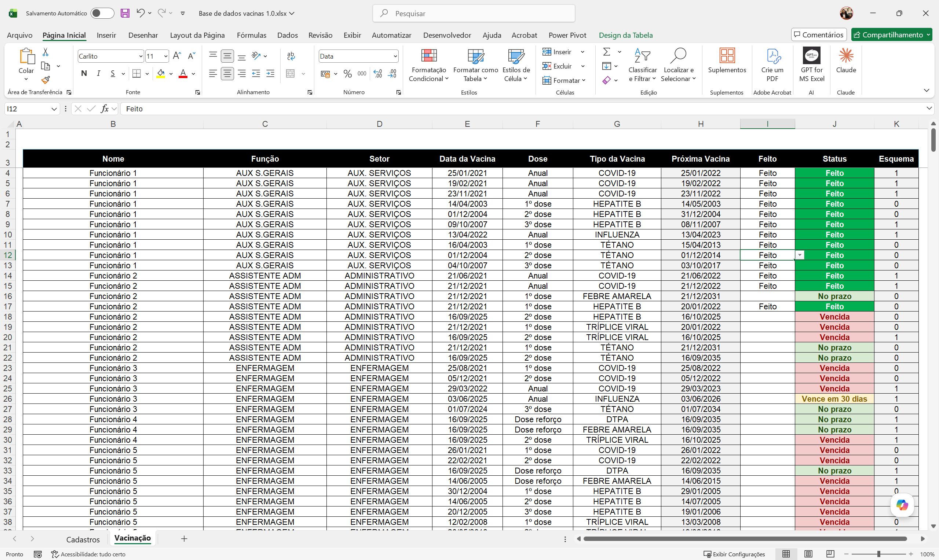Screen dimensions: 939x560
Task: Click the Compartilhamento button
Action: coord(891,35)
